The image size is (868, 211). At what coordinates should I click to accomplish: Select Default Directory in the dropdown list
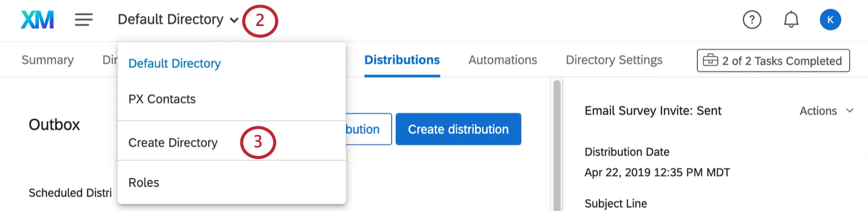click(x=175, y=63)
